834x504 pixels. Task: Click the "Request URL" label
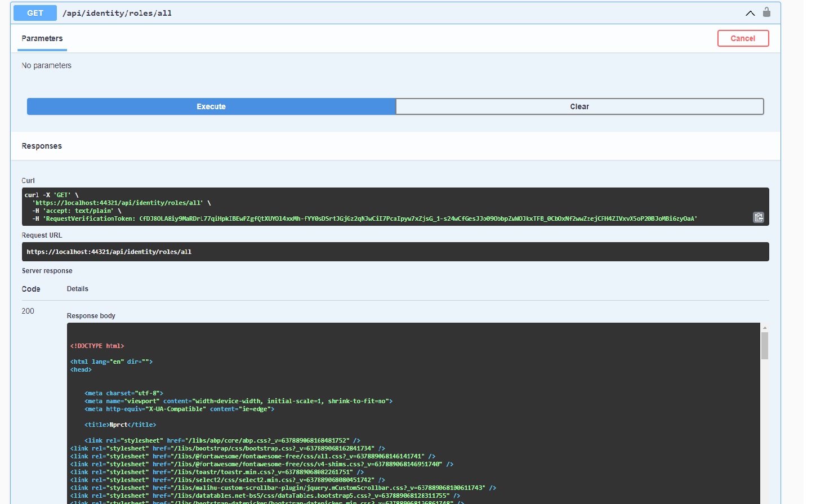point(42,235)
